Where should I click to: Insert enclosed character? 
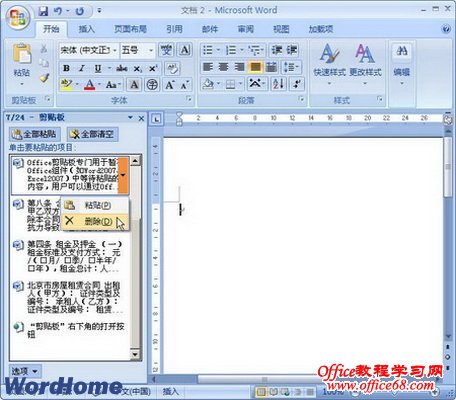(152, 85)
